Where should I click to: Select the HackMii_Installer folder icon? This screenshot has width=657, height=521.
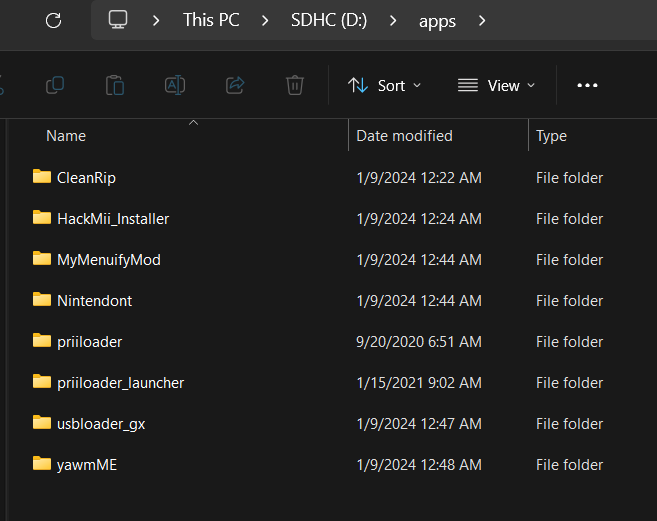point(42,218)
